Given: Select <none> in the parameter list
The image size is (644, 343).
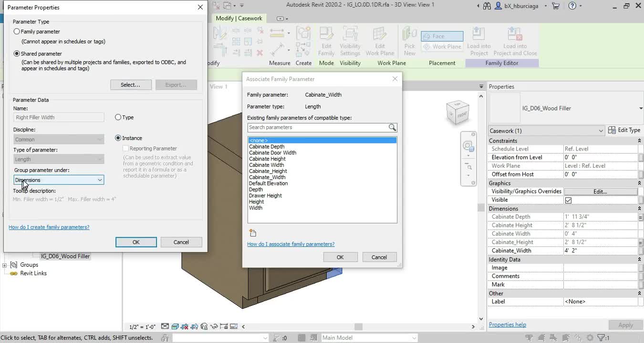Looking at the screenshot, I should click(322, 141).
